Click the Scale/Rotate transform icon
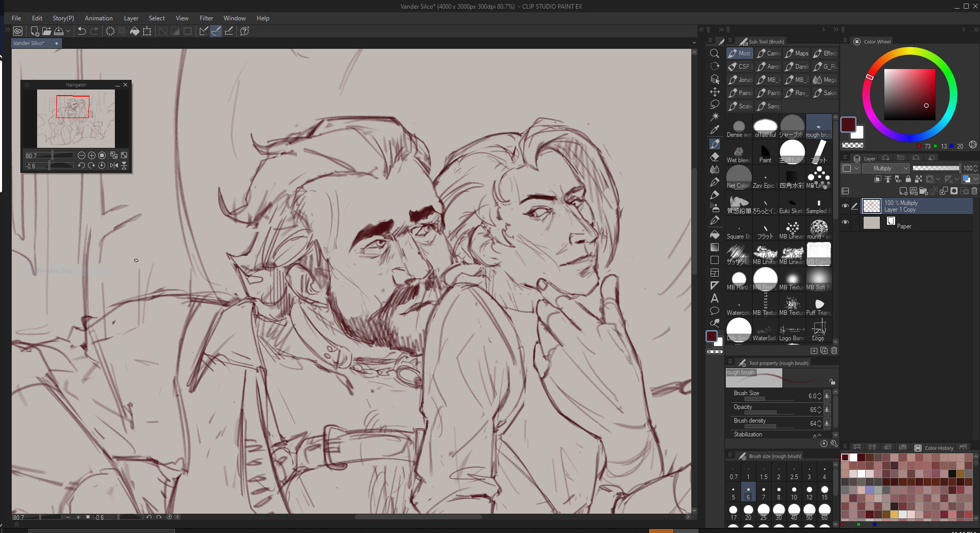The width and height of the screenshot is (980, 533). (x=147, y=31)
